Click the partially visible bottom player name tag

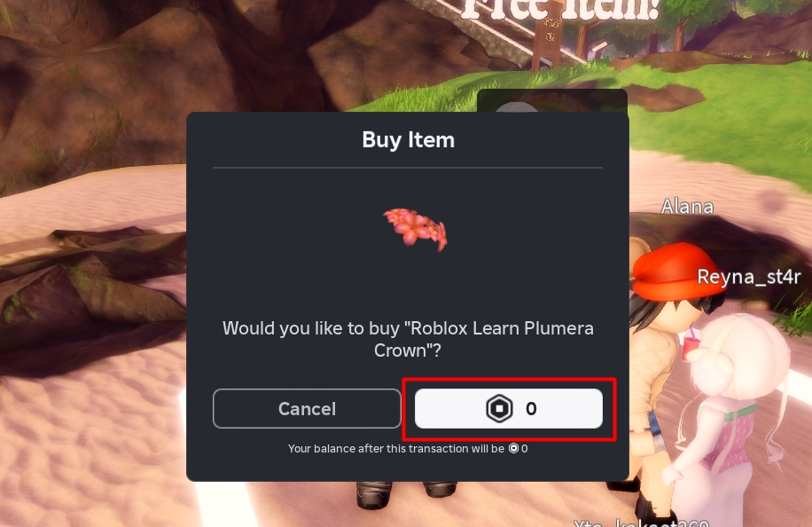(641, 523)
